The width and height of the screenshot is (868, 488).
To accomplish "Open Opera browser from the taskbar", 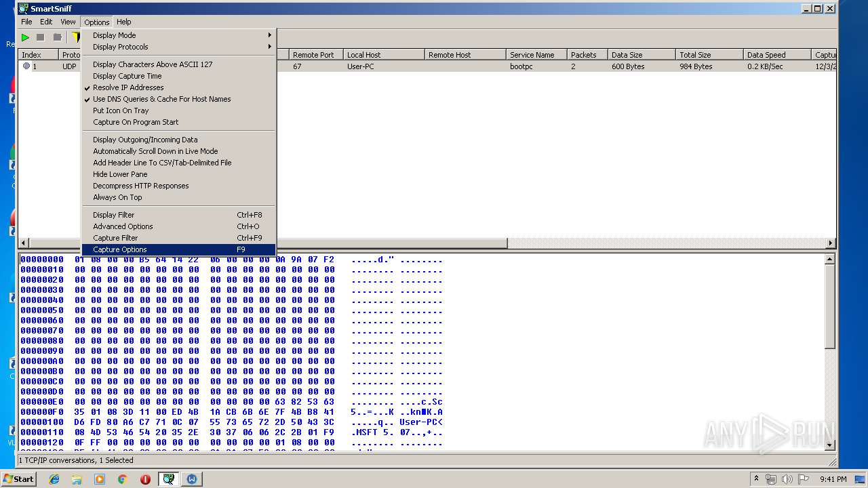I will click(x=145, y=479).
